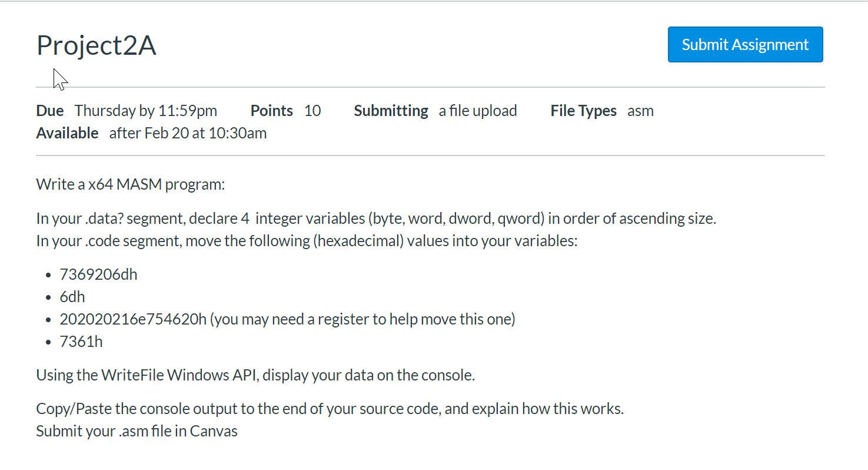Select the 7369206dh bullet item
Image resolution: width=868 pixels, height=470 pixels.
[98, 274]
